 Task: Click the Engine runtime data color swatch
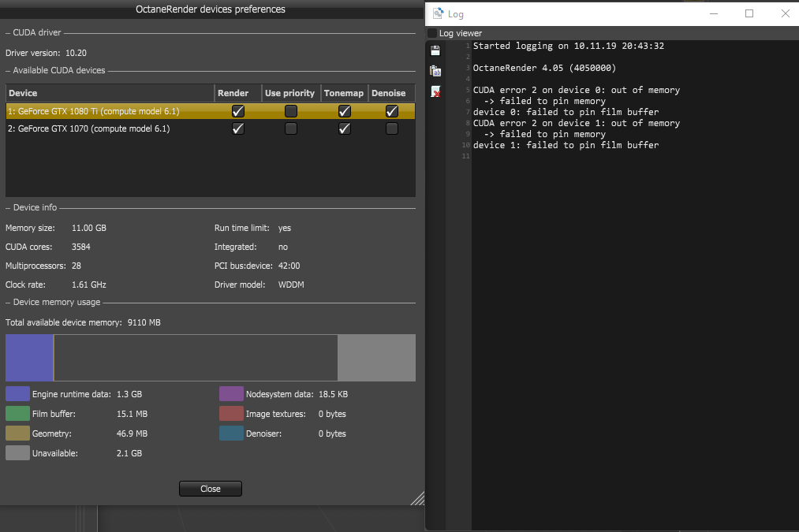[x=17, y=394]
